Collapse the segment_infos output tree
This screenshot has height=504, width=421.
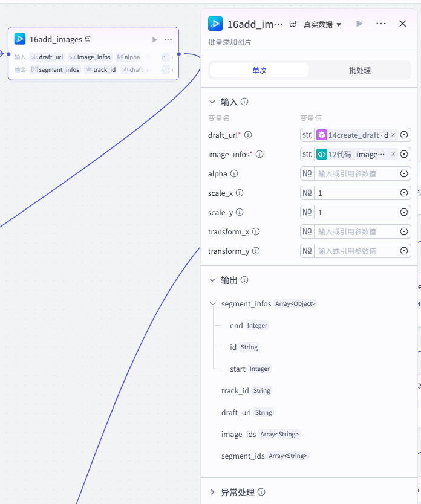212,304
